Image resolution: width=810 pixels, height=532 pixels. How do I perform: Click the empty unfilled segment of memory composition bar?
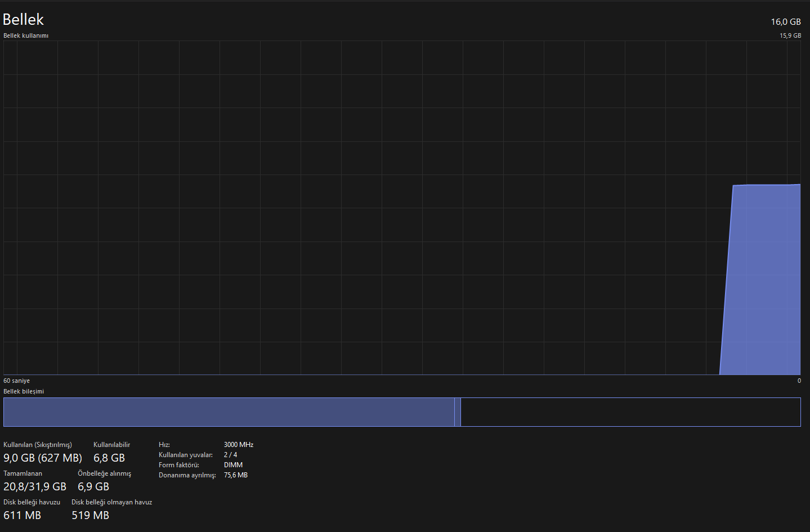pos(630,412)
